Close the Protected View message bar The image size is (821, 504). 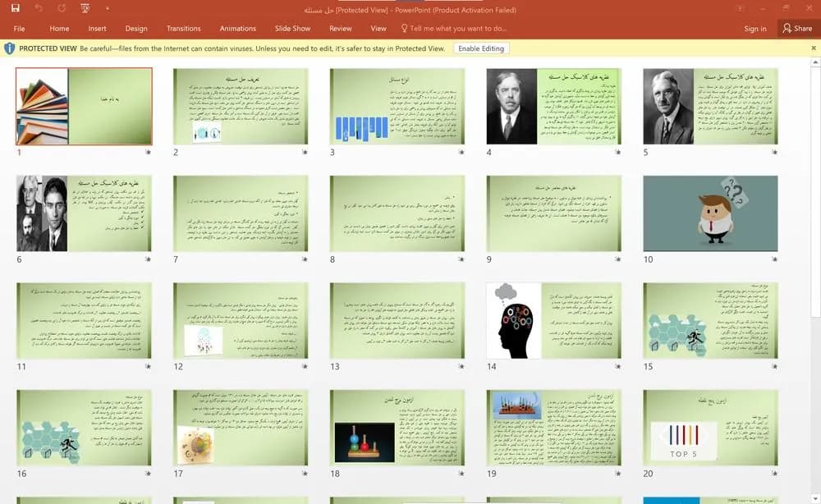tap(814, 48)
